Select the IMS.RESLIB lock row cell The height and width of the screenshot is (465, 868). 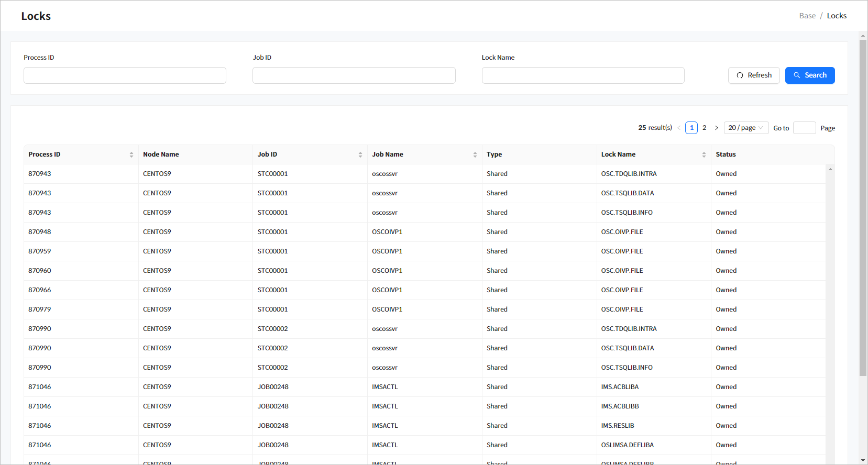(x=618, y=426)
